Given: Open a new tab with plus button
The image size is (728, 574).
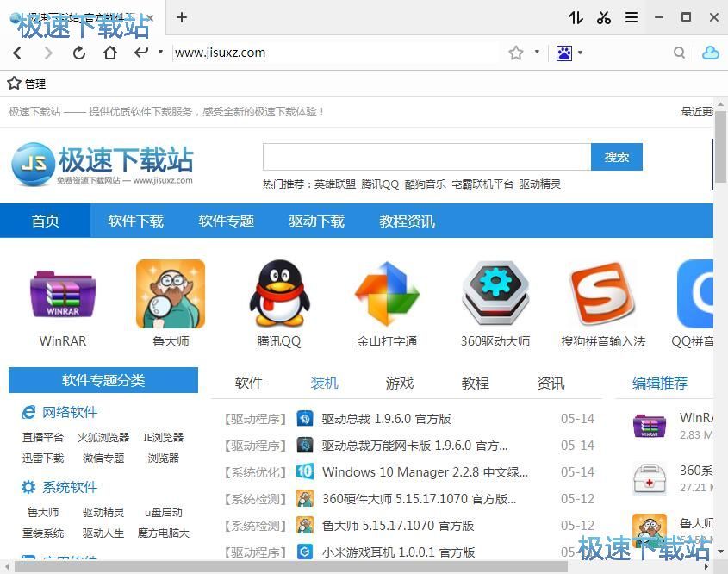Looking at the screenshot, I should [182, 17].
